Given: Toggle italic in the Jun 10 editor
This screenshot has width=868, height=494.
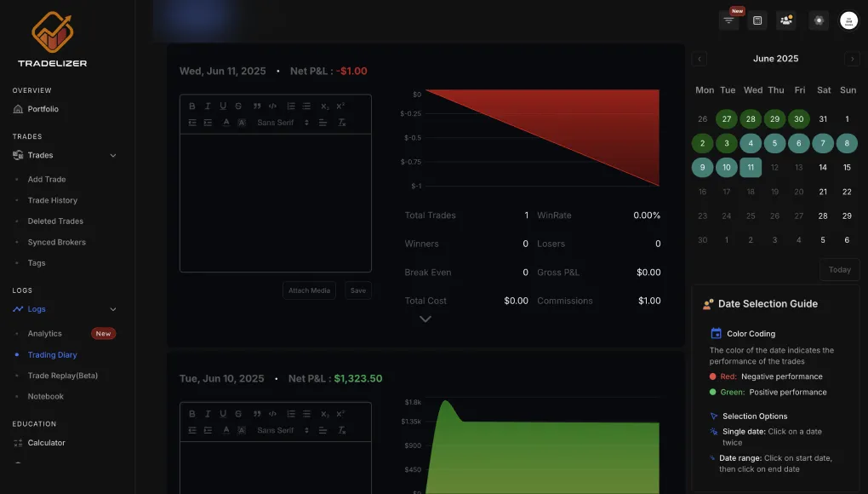Looking at the screenshot, I should tap(208, 414).
